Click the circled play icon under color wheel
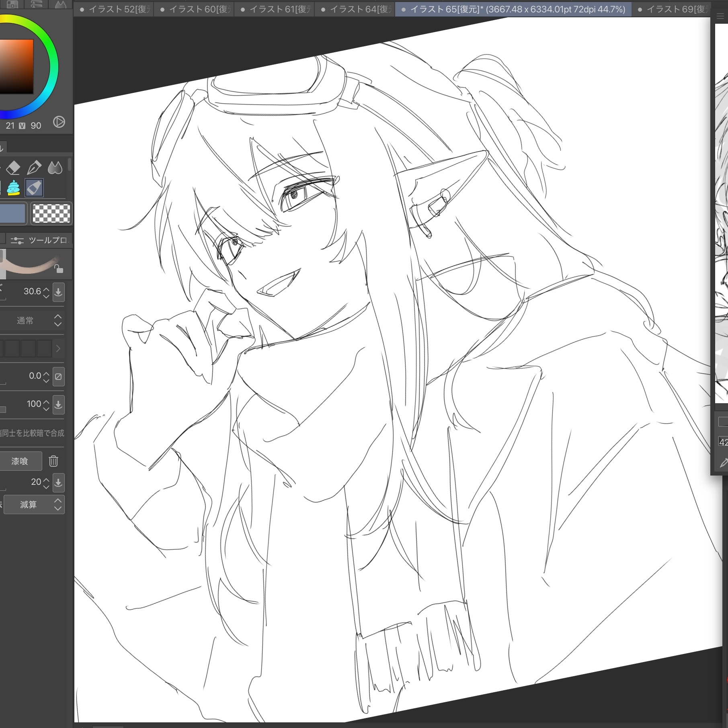The height and width of the screenshot is (728, 728). pyautogui.click(x=59, y=122)
